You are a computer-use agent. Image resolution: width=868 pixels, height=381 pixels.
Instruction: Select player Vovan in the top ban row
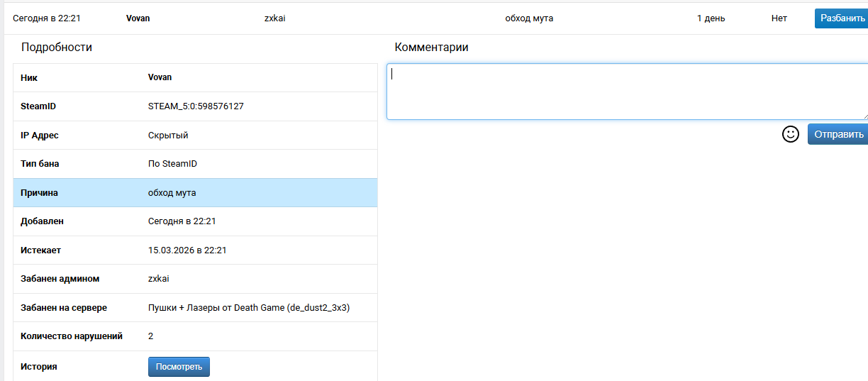tap(138, 18)
